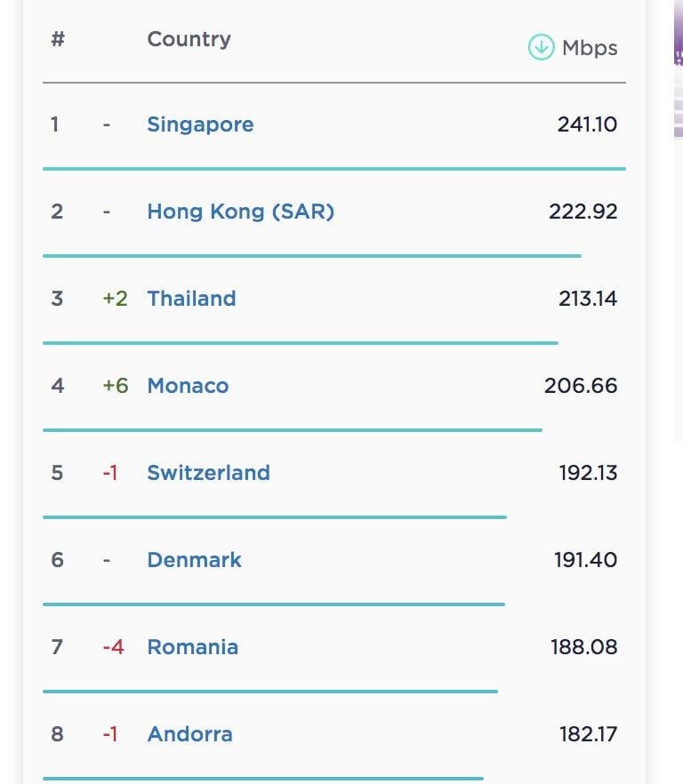The height and width of the screenshot is (784, 683).
Task: Open the Switzerland country link
Action: [208, 473]
